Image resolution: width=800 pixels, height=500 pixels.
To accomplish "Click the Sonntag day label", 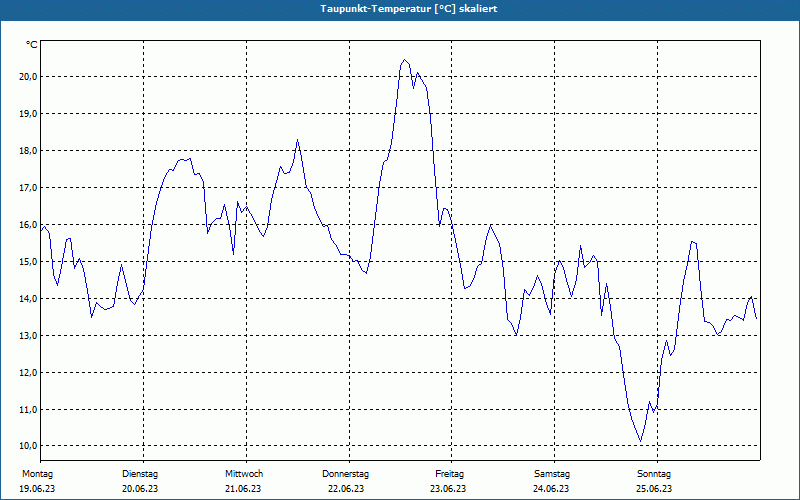I will [x=654, y=474].
